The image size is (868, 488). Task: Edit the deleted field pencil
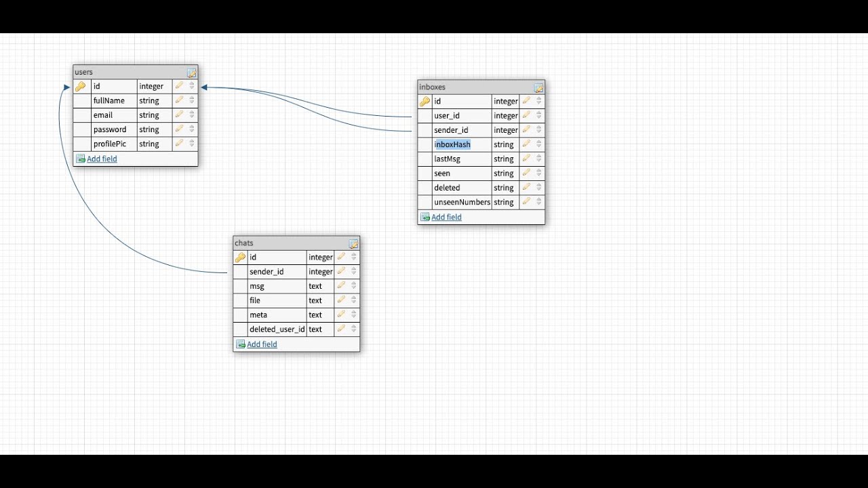(x=526, y=188)
